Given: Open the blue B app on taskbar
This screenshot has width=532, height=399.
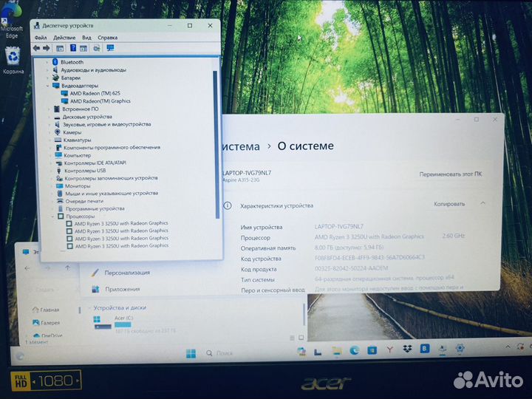Looking at the screenshot, I should coord(425,349).
